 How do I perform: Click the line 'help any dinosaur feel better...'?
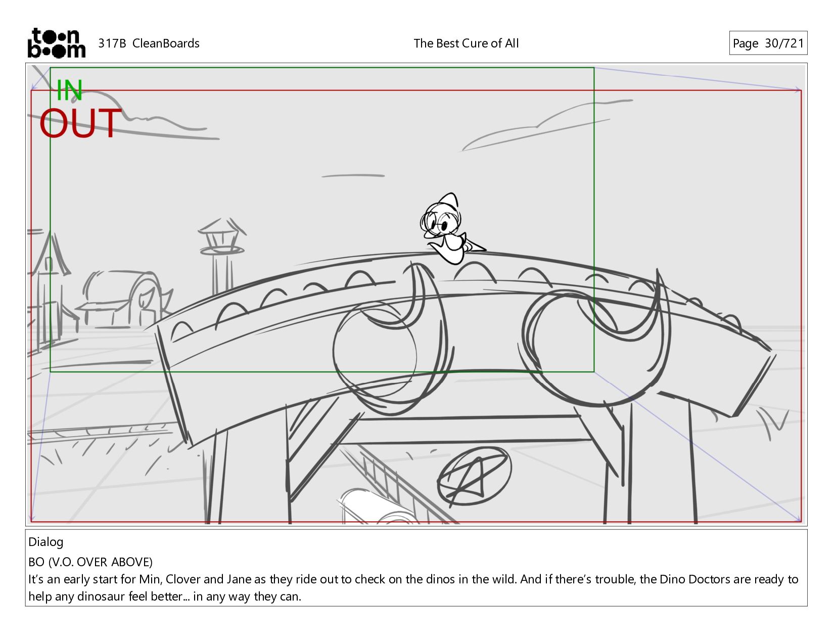click(x=165, y=597)
